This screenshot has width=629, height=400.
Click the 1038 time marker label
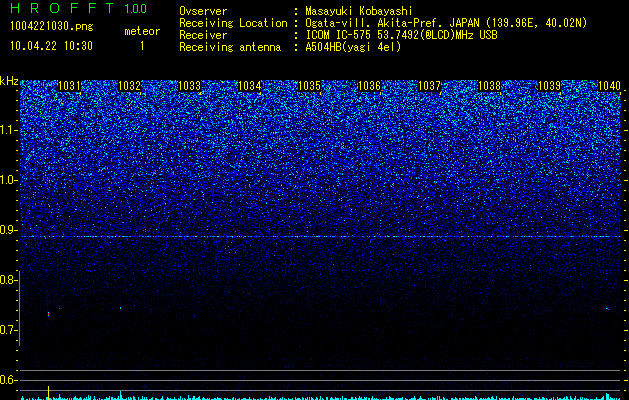coord(490,86)
